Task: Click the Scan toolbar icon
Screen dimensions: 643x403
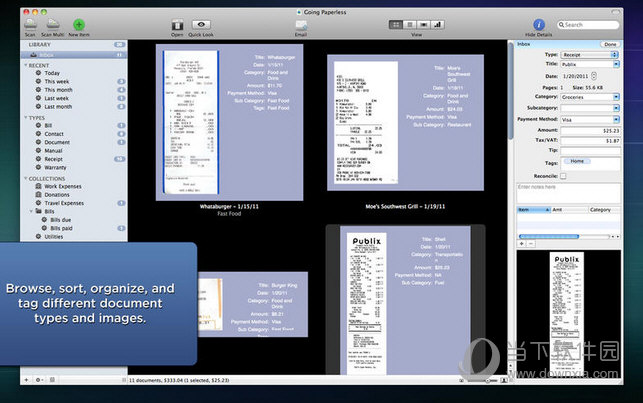Action: [x=30, y=24]
